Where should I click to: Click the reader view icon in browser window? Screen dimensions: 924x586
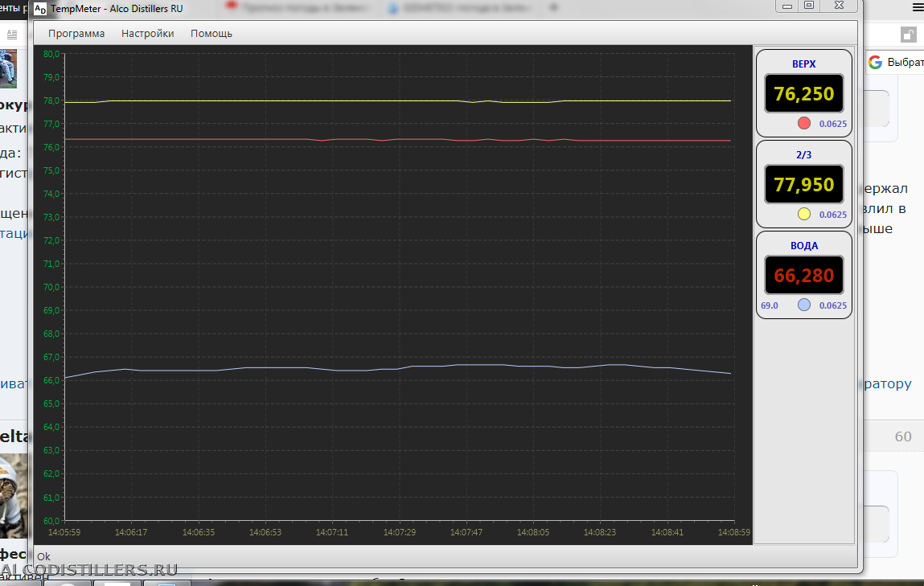coord(12,35)
